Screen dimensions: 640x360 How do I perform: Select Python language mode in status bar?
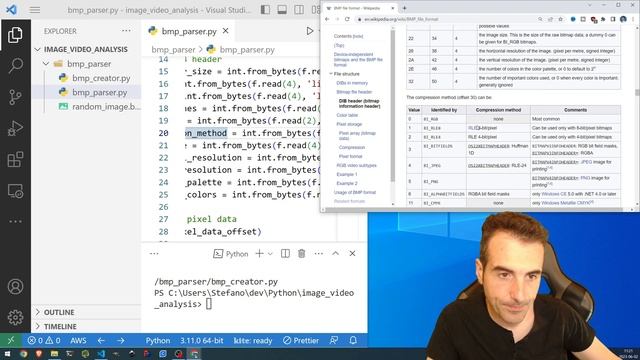point(158,340)
